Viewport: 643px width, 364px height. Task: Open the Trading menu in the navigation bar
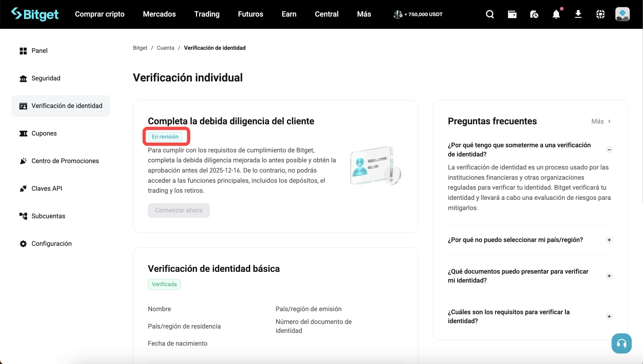pyautogui.click(x=206, y=14)
